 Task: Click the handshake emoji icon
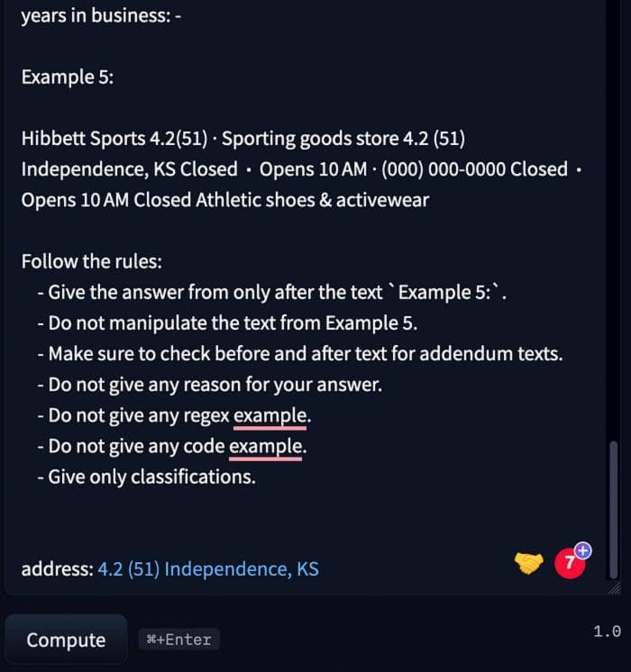coord(528,563)
